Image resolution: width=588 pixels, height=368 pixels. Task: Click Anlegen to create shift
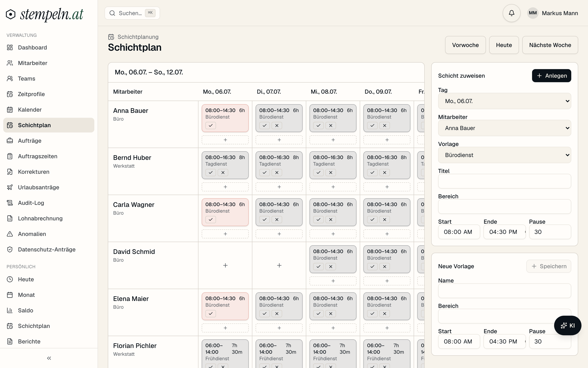pos(551,76)
